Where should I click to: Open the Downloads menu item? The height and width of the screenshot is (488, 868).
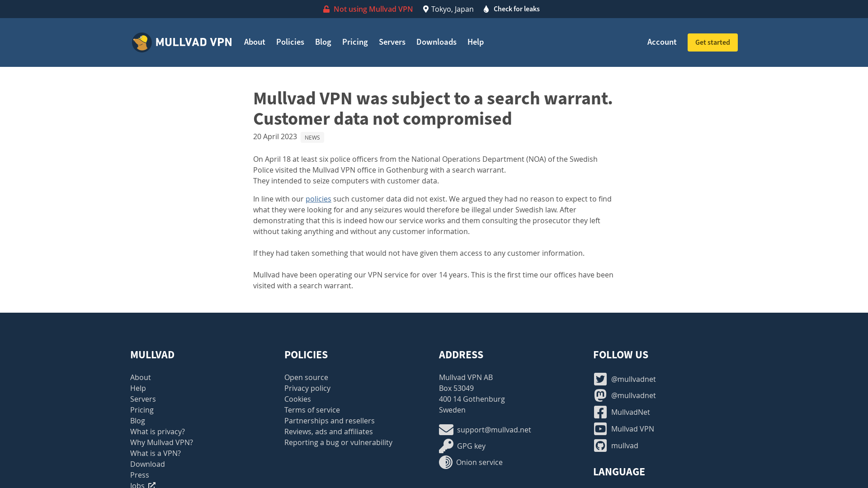click(436, 42)
